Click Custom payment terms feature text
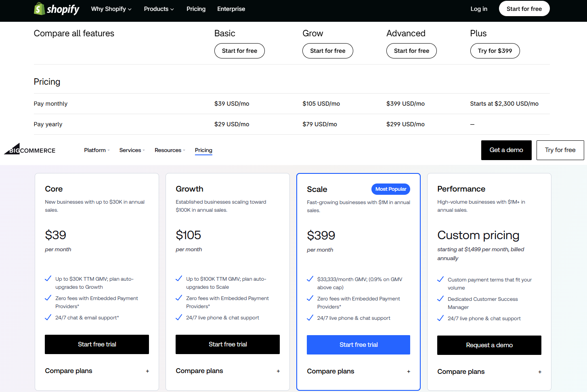The height and width of the screenshot is (392, 587). 489,284
